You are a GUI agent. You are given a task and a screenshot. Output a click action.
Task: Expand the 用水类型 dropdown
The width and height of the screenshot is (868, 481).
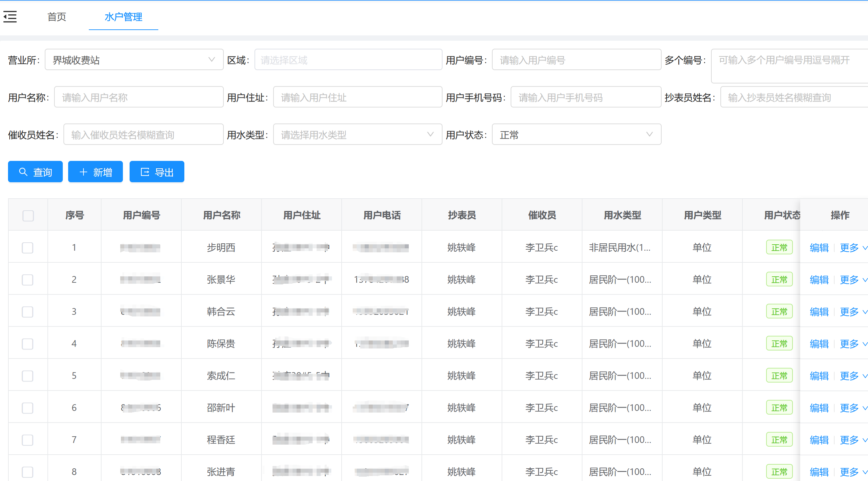(357, 135)
